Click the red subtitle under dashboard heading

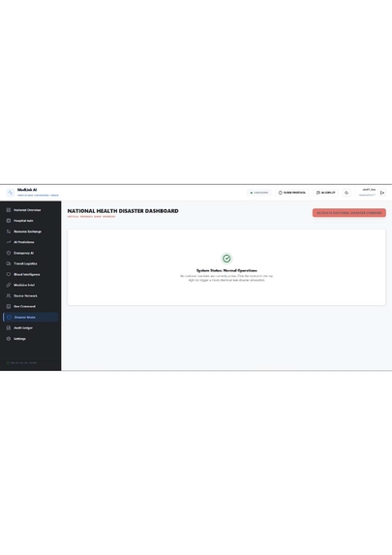[91, 217]
